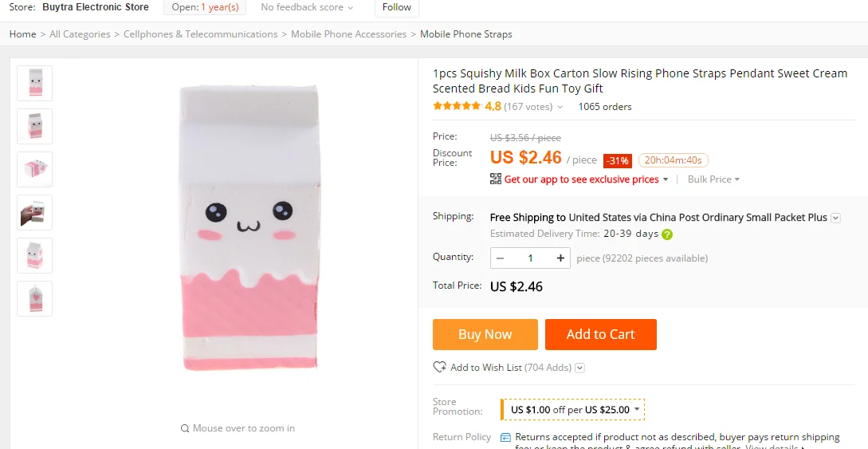Expand the shipping method dropdown arrow
868x449 pixels.
[835, 217]
